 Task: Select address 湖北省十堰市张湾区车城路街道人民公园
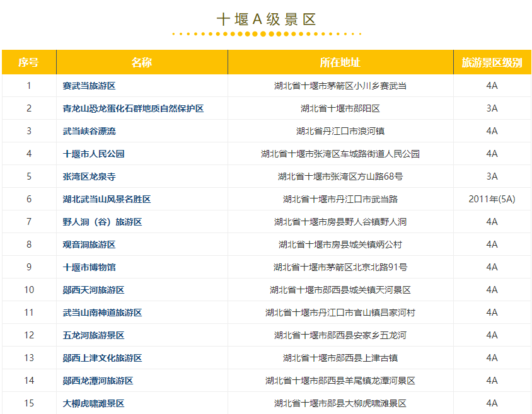pos(340,154)
